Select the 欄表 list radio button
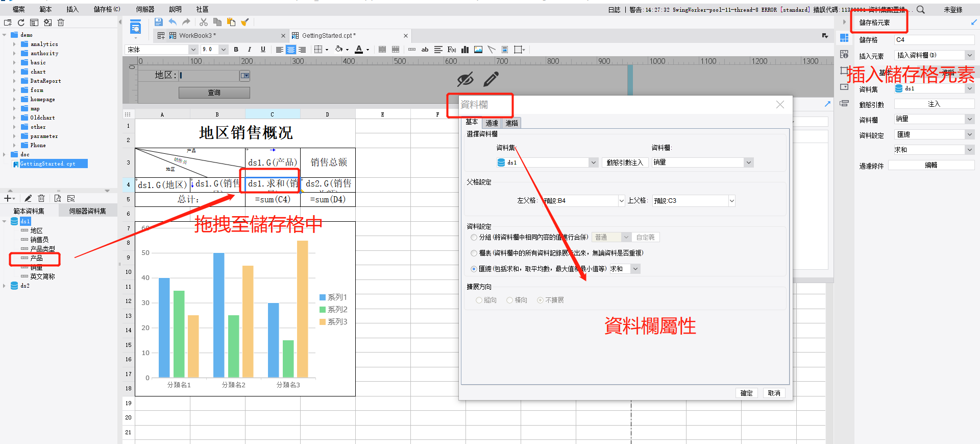Screen dimensions: 980x444 [474, 253]
